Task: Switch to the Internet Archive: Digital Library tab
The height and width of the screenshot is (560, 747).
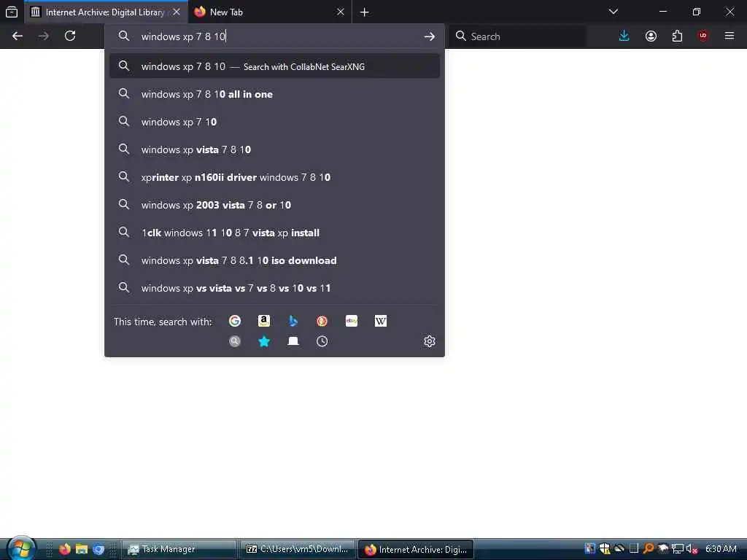Action: [105, 12]
